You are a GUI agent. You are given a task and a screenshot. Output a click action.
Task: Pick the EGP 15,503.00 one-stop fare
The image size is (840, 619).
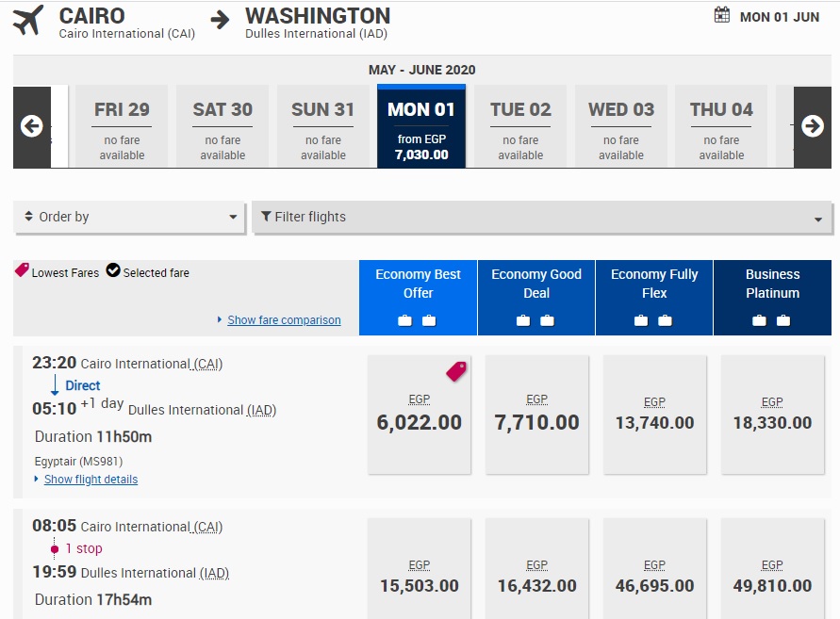point(419,577)
